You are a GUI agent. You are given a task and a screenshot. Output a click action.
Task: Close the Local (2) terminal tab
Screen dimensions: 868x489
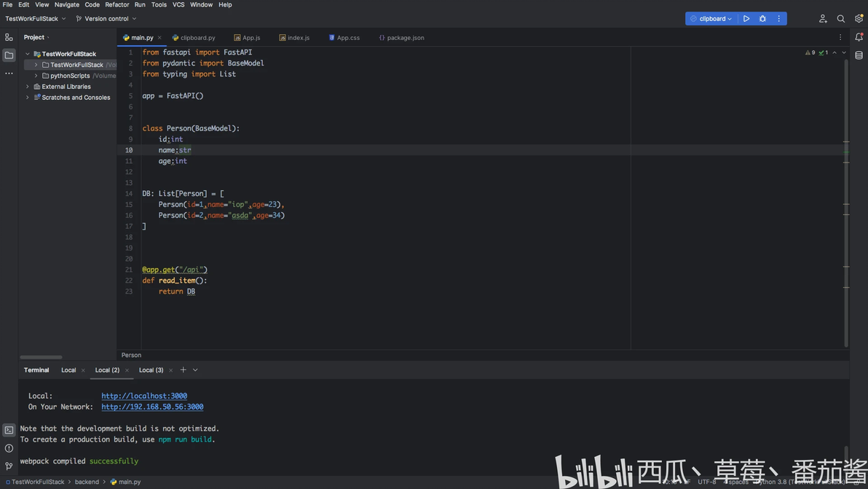pyautogui.click(x=127, y=370)
